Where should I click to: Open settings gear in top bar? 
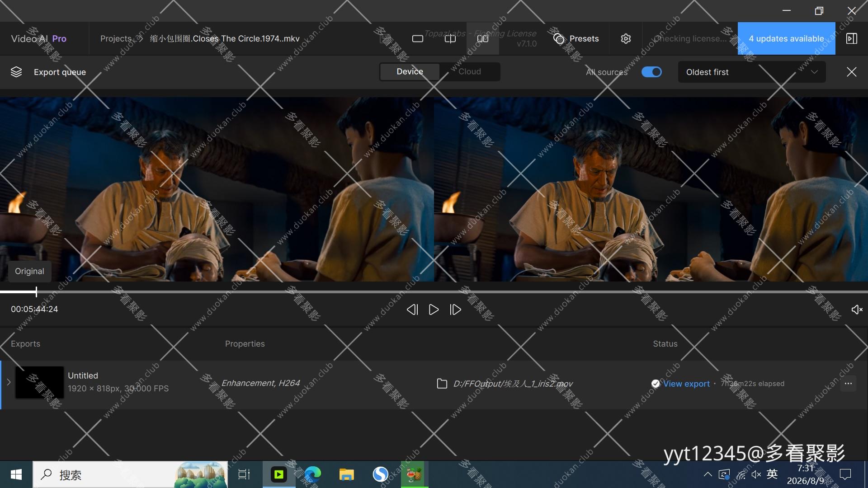coord(626,39)
